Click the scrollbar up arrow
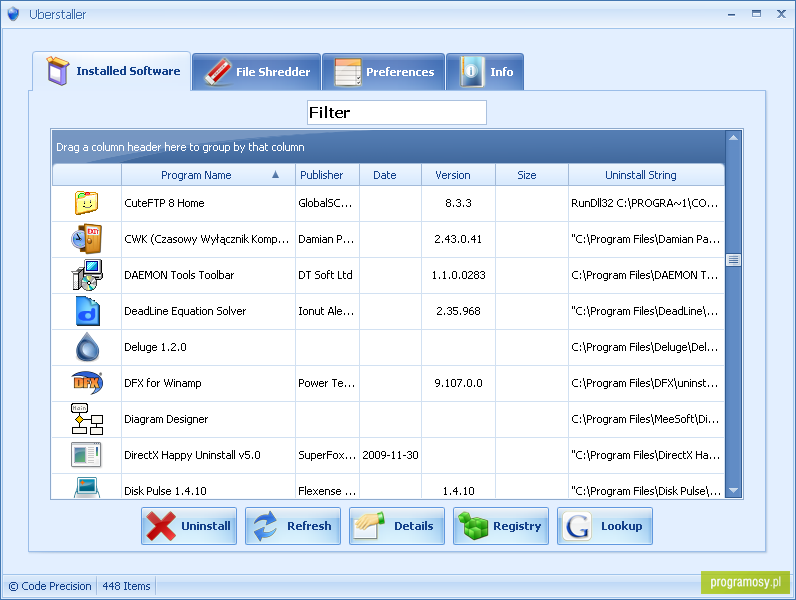The height and width of the screenshot is (600, 796). (733, 138)
